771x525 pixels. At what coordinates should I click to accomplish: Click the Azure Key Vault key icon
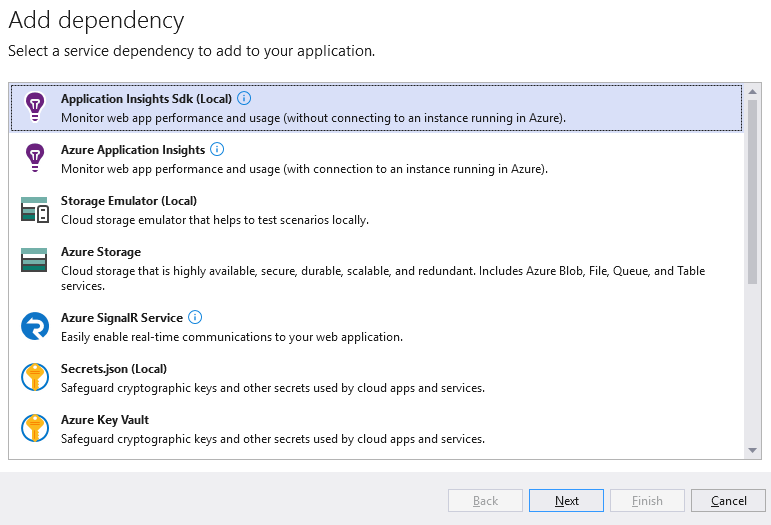[x=35, y=428]
